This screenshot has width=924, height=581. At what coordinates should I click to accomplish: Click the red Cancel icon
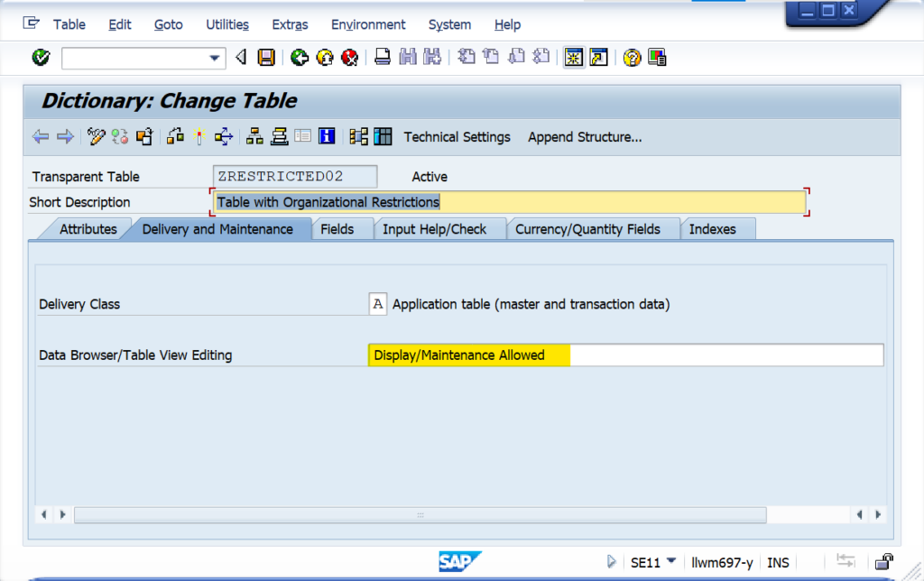(x=350, y=58)
